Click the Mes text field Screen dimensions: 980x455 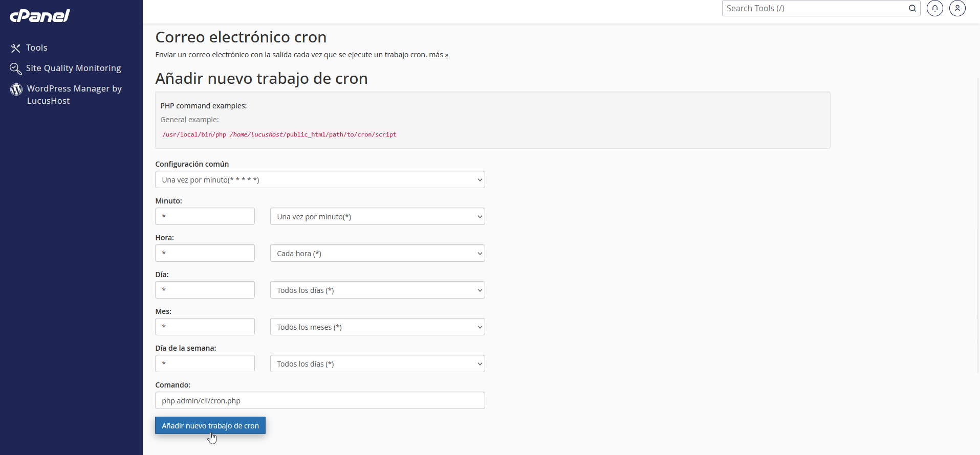point(205,327)
